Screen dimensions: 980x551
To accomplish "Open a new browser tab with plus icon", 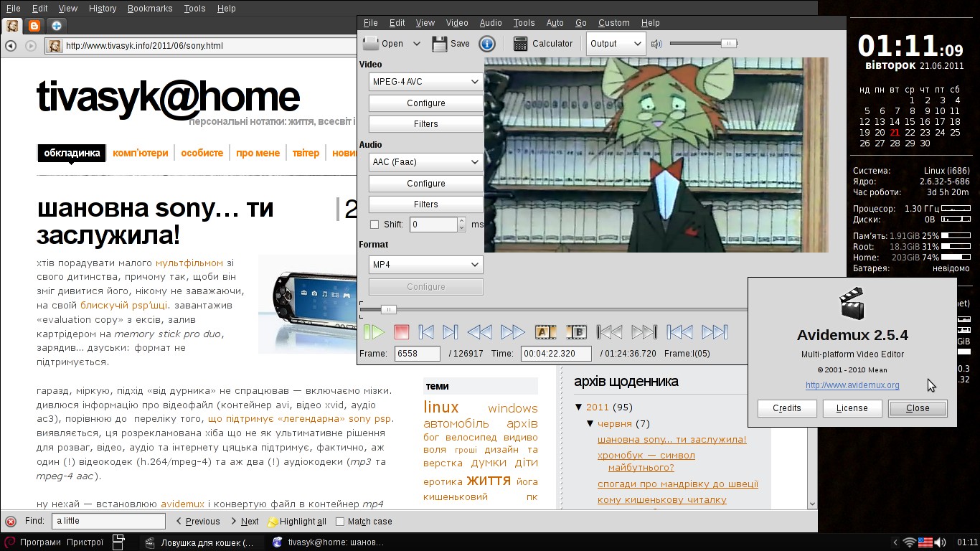I will point(57,26).
